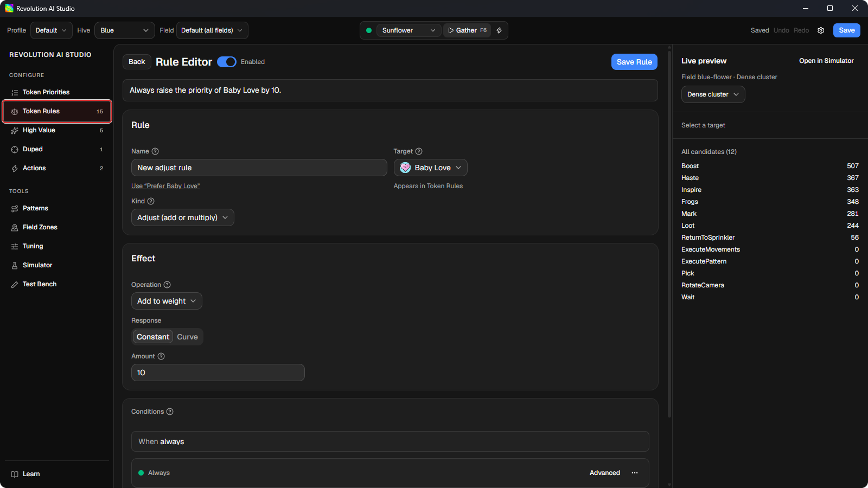868x488 pixels.
Task: Toggle the rule Enabled switch
Action: 227,62
